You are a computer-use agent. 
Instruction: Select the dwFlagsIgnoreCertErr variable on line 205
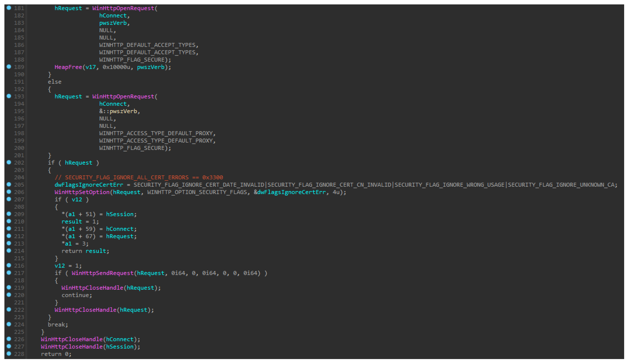(x=89, y=185)
